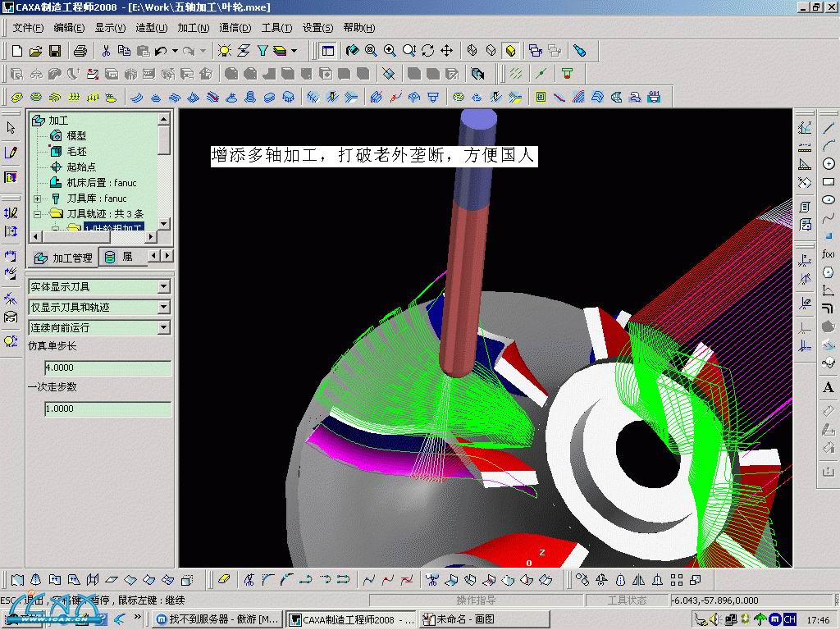Open the undo history dropdown arrow

pyautogui.click(x=176, y=51)
